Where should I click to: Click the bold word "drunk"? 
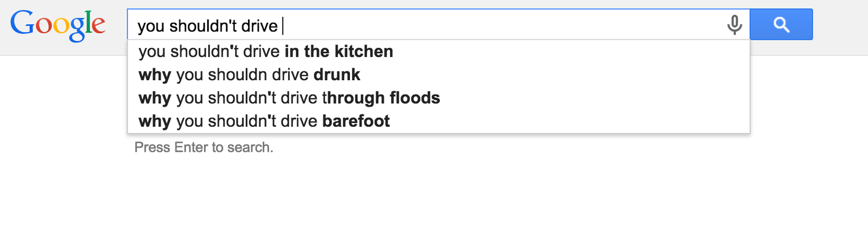(337, 75)
